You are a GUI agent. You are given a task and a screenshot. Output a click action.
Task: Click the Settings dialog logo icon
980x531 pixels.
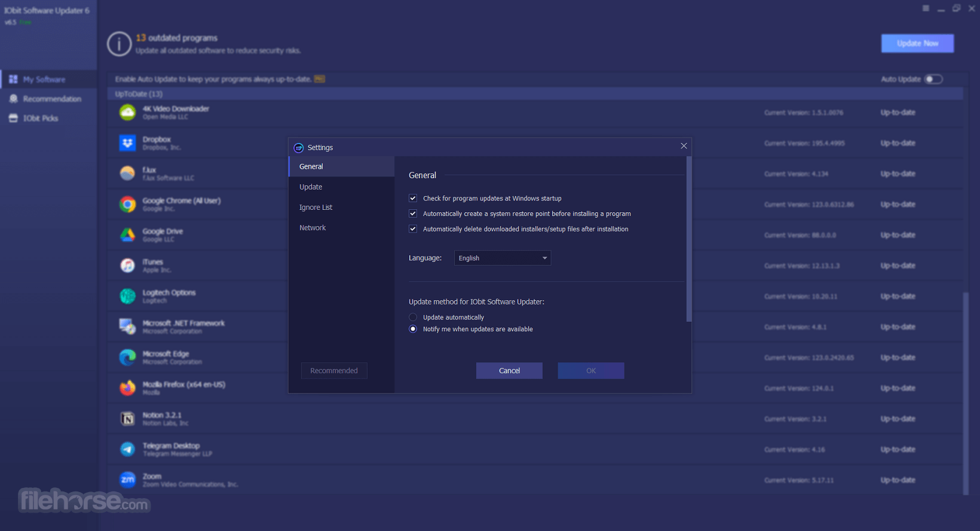click(299, 148)
